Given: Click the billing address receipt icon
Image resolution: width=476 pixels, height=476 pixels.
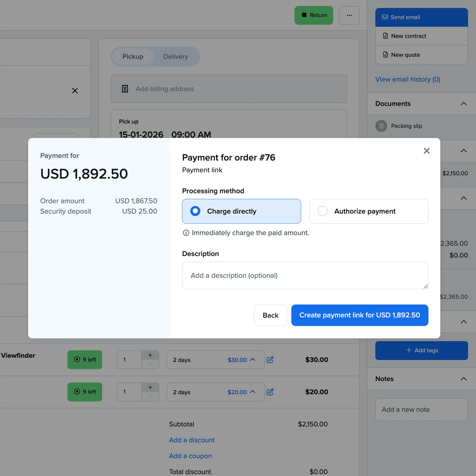Looking at the screenshot, I should 125,89.
